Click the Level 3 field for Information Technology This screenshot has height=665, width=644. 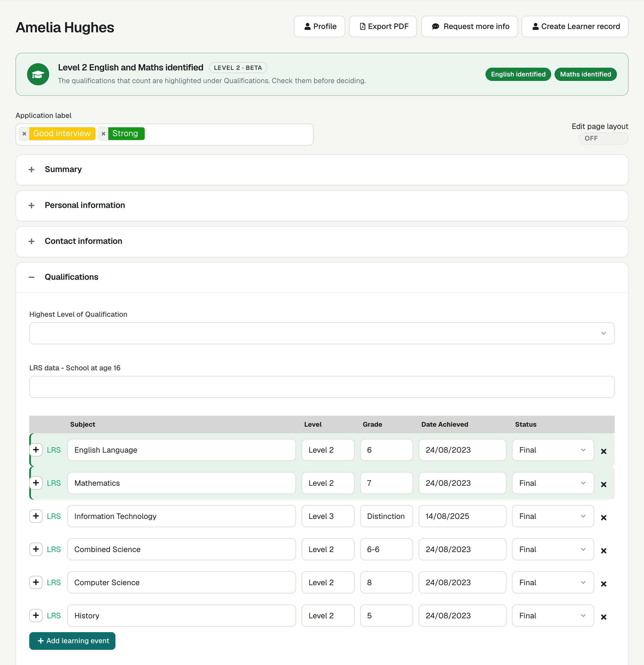coord(328,516)
